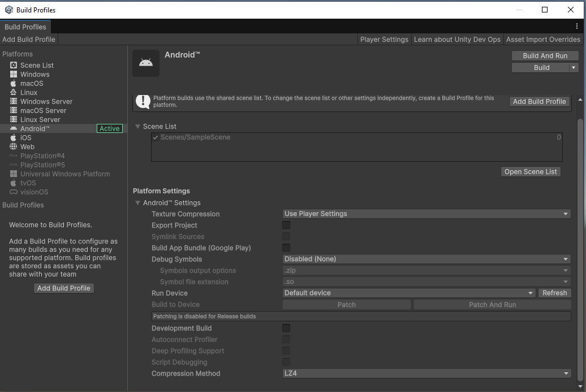Click the Web globe icon
The height and width of the screenshot is (392, 586).
[14, 147]
